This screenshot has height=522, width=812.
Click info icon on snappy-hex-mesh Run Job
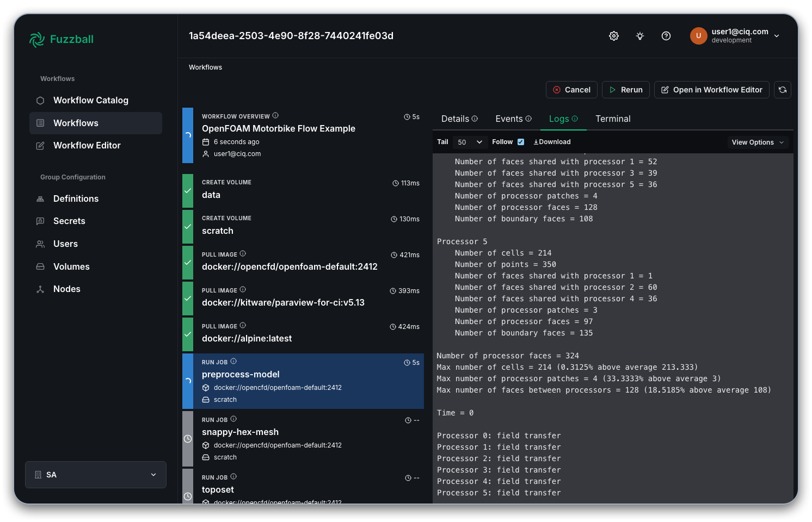[x=233, y=419]
